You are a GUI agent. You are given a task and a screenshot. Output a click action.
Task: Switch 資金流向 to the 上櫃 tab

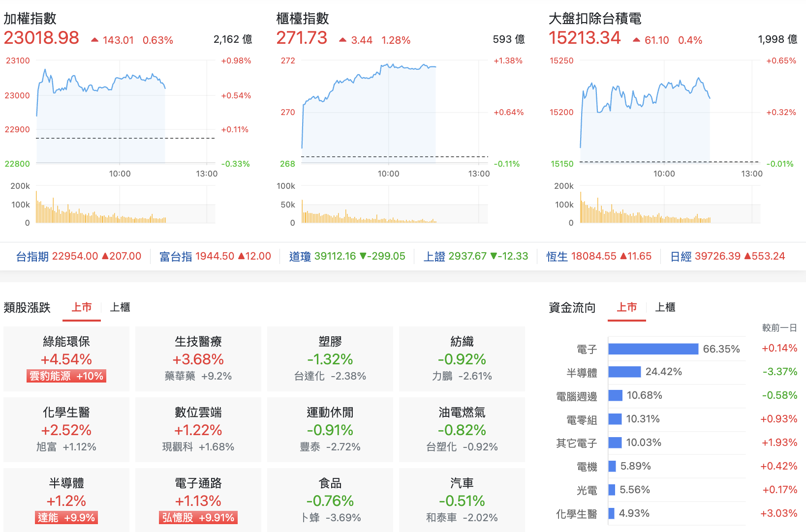pos(665,307)
